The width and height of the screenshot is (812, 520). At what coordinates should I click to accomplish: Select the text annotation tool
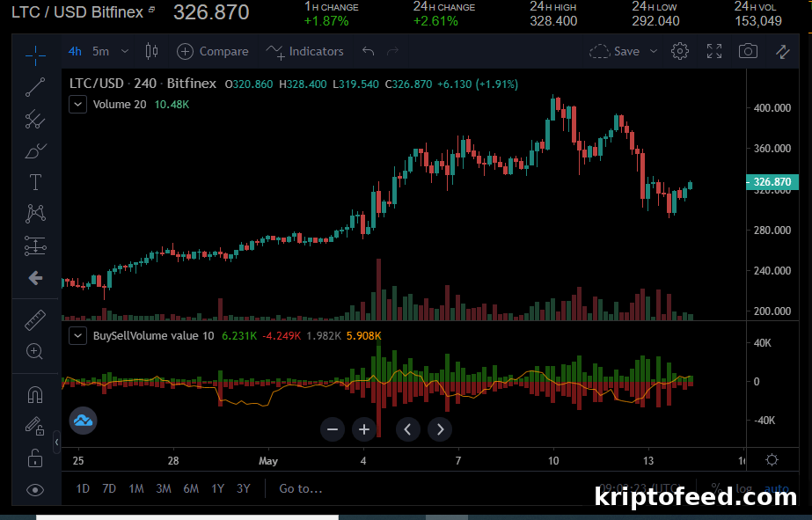click(35, 182)
